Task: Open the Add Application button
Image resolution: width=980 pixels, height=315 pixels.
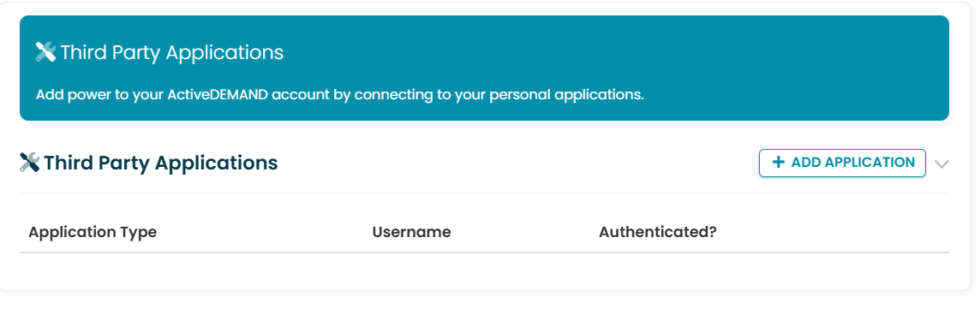Action: click(x=842, y=163)
